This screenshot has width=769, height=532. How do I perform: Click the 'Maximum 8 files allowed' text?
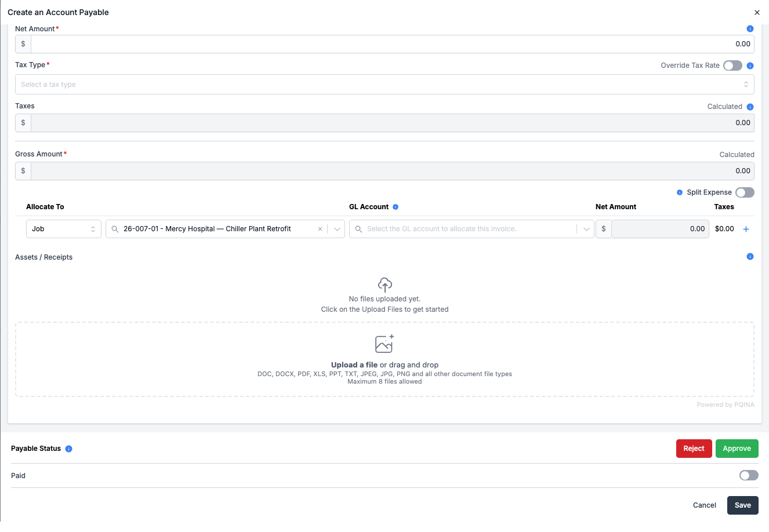coord(385,381)
